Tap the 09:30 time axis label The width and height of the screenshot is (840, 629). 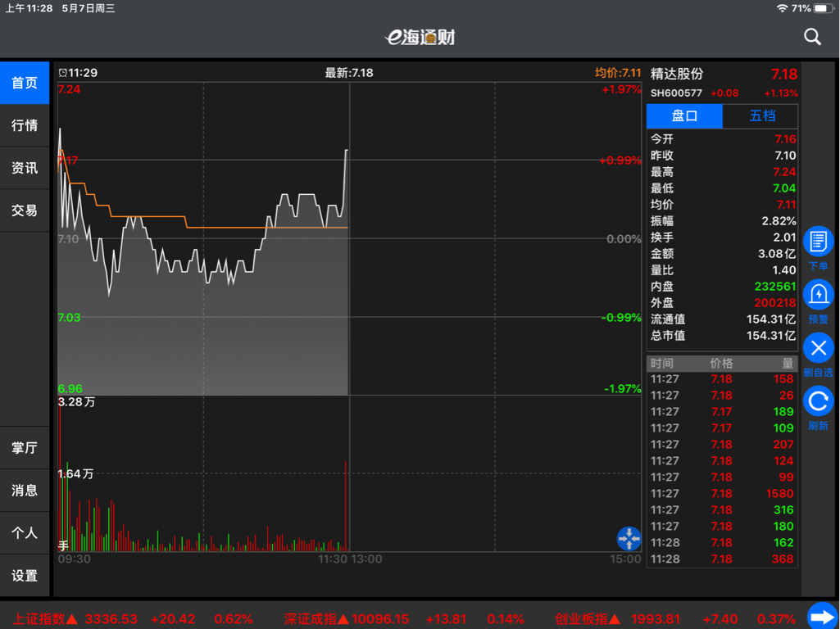(x=74, y=559)
